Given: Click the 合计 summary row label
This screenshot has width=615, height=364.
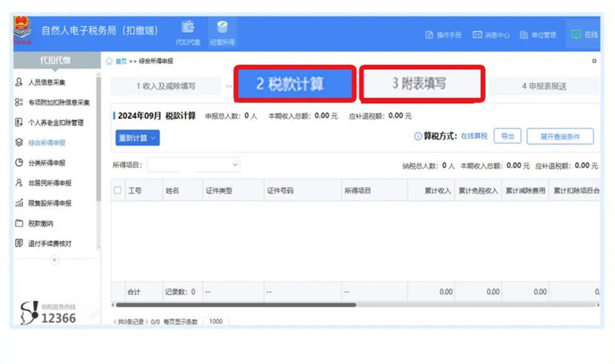Looking at the screenshot, I should [134, 292].
